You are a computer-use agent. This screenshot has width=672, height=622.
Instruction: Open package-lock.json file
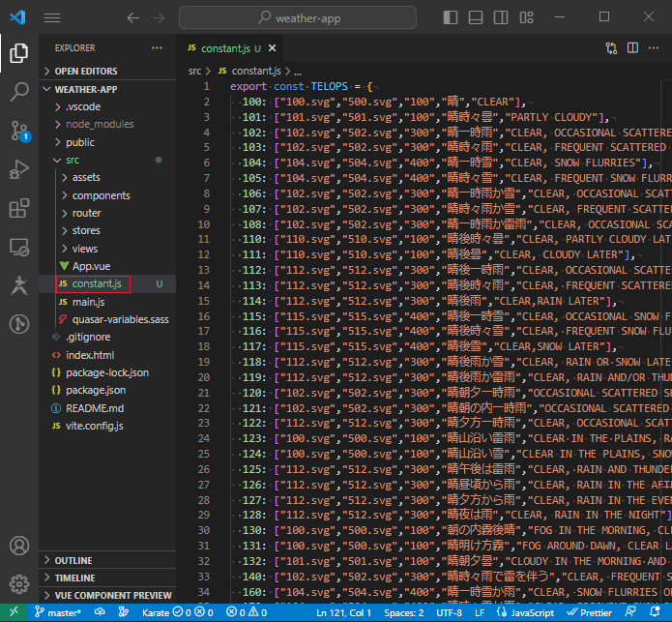click(107, 372)
